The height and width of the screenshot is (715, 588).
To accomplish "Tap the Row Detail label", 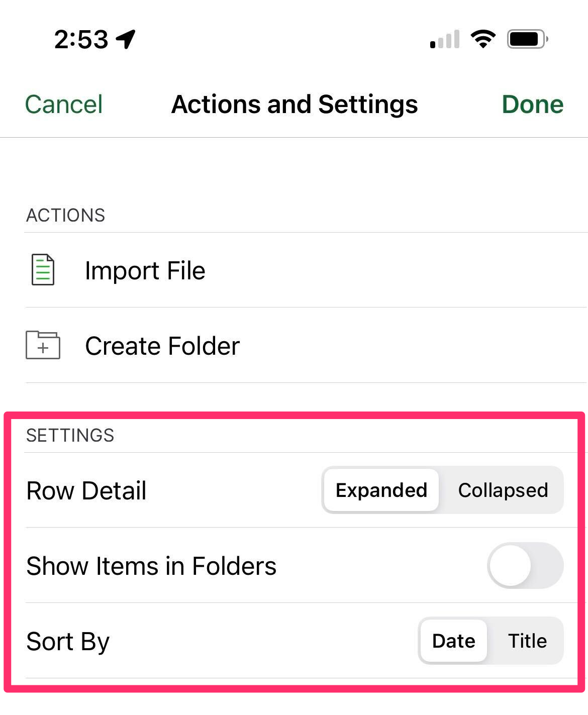I will [x=86, y=490].
